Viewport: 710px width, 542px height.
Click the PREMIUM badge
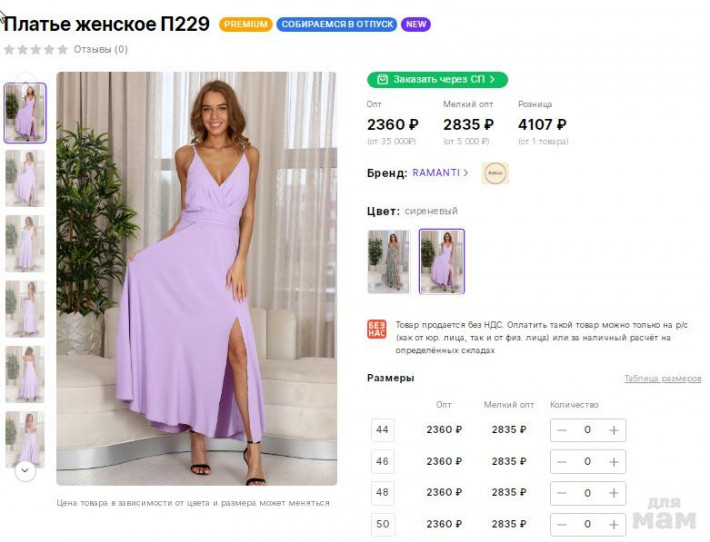pos(246,24)
